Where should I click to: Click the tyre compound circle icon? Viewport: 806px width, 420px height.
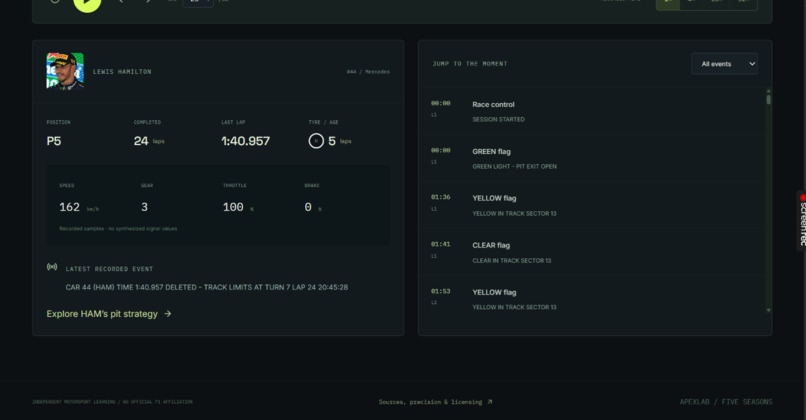click(316, 141)
